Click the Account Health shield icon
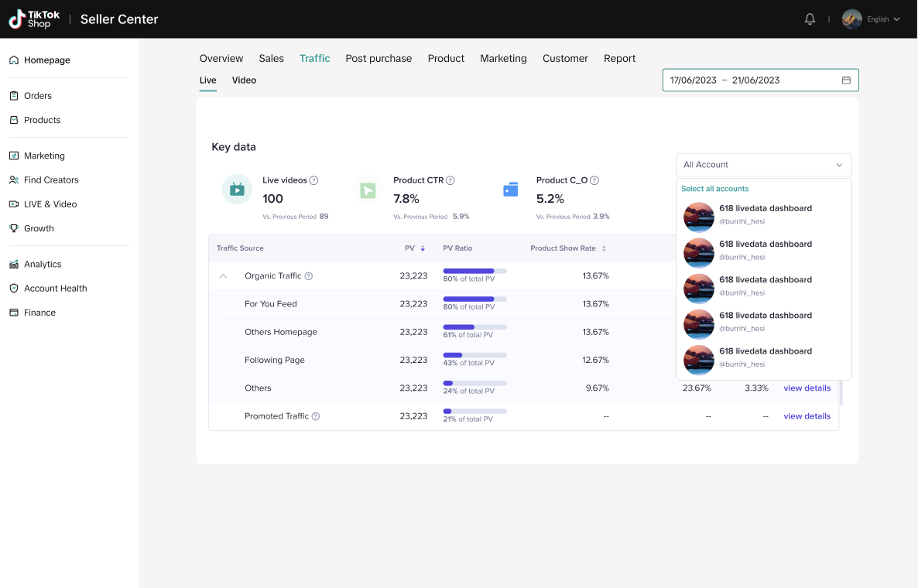This screenshot has height=588, width=918. 14,289
